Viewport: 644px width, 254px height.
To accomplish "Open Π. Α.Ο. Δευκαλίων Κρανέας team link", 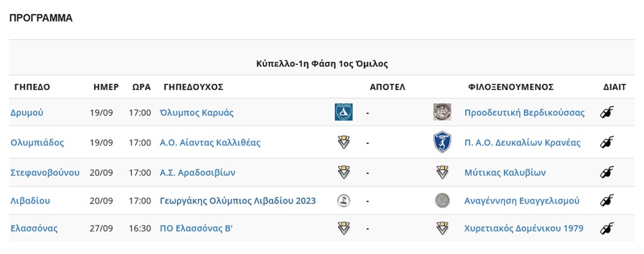I will 523,142.
